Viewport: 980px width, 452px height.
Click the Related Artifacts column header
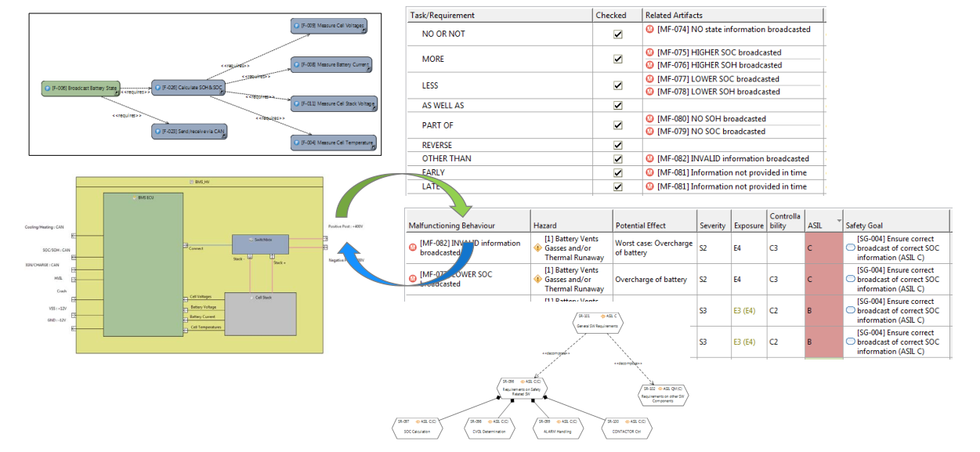(733, 15)
